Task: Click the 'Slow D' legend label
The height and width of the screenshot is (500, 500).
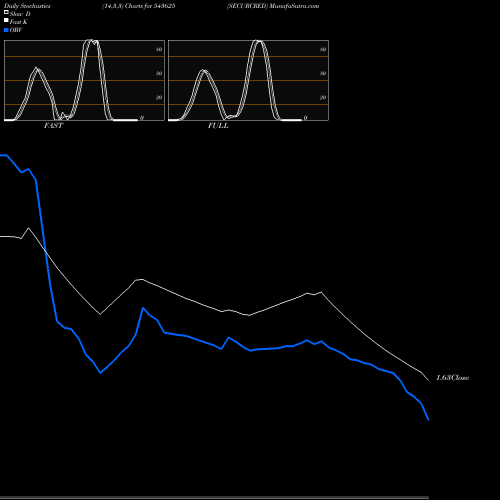Action: coord(20,14)
